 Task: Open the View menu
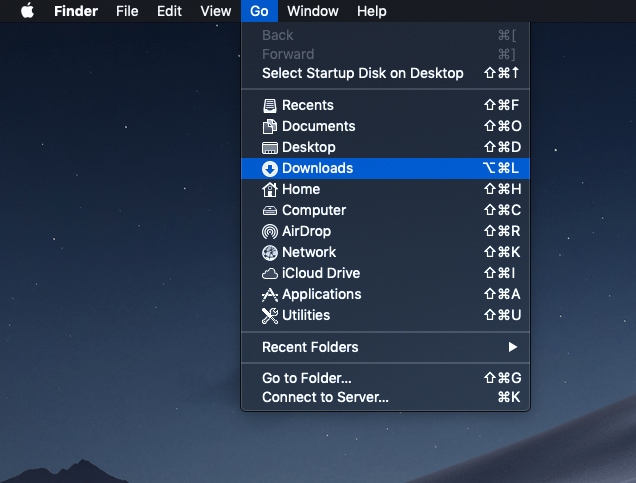pos(215,11)
